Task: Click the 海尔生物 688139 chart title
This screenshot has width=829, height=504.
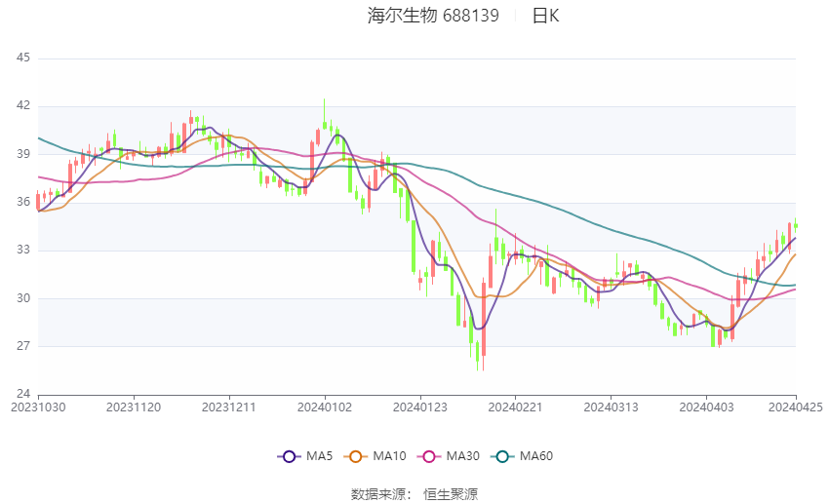Action: [x=433, y=16]
